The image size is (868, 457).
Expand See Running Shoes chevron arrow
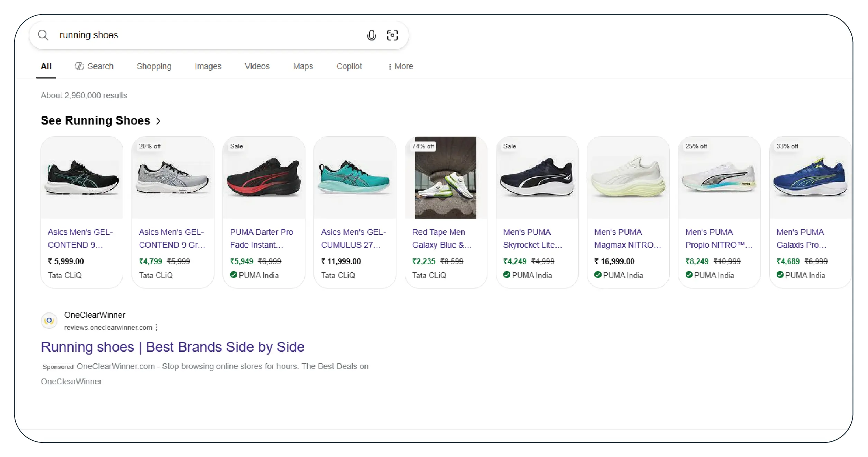pyautogui.click(x=158, y=121)
